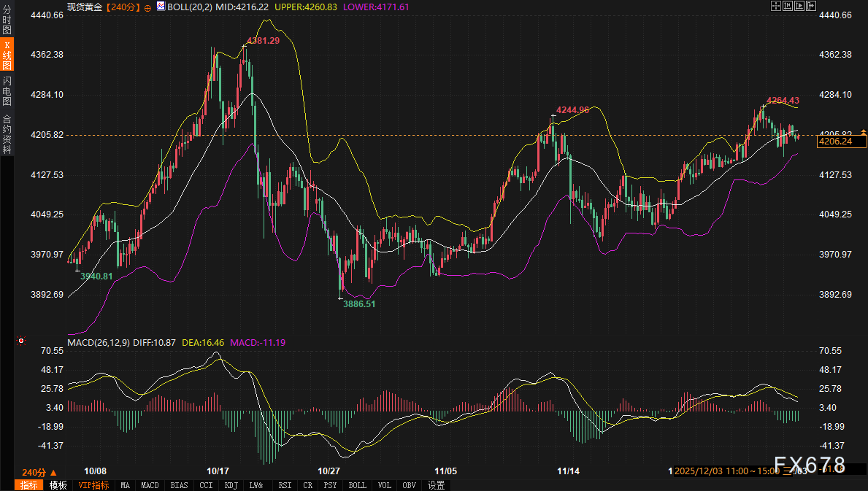Image resolution: width=868 pixels, height=491 pixels.
Task: Click the orange circled-plus icon beside 240分
Action: point(148,7)
